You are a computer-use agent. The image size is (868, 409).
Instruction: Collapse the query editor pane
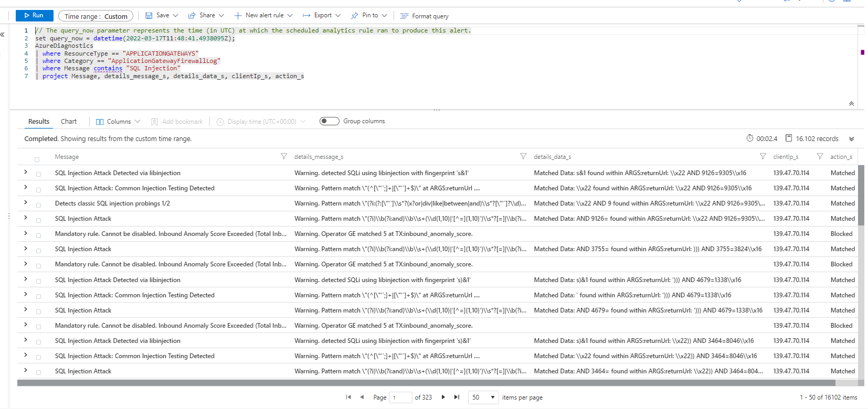coord(851,104)
